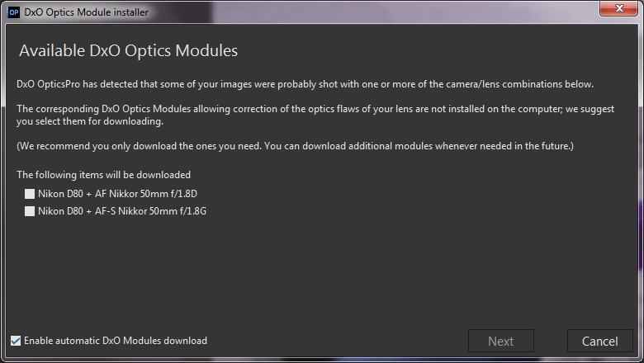Click 'Enable automatic DxO Modules download' label text
Screen dimensions: 644x363
click(116, 341)
